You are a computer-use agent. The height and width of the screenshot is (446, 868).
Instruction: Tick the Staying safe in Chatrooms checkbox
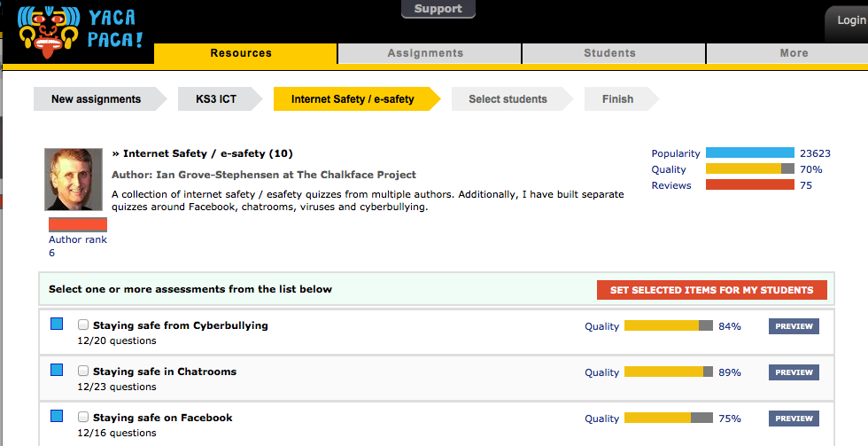(x=83, y=371)
